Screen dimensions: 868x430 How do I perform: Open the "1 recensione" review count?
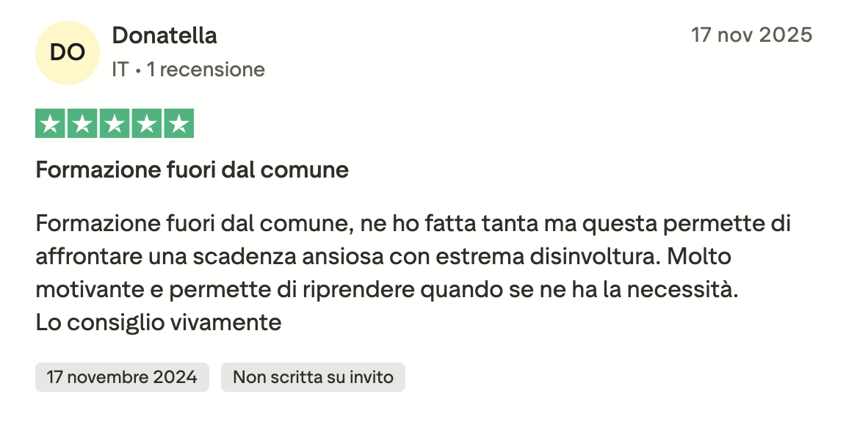[x=206, y=70]
